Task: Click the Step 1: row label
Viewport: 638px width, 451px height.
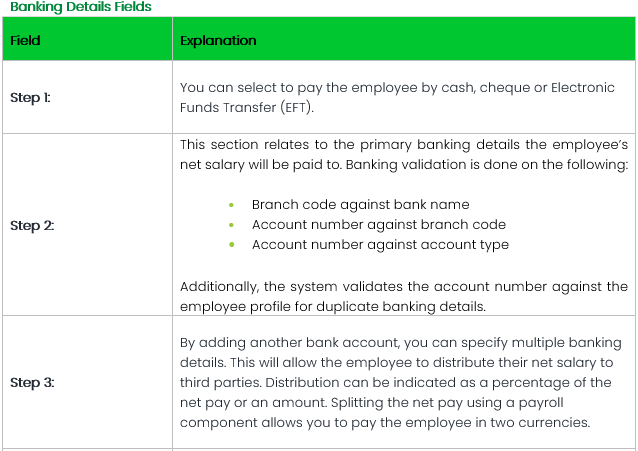Action: (x=30, y=98)
